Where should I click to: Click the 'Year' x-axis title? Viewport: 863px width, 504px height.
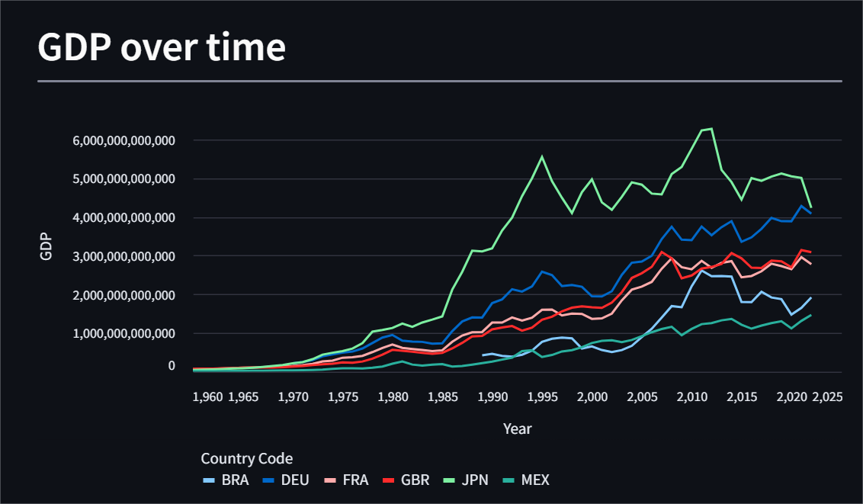pyautogui.click(x=518, y=429)
